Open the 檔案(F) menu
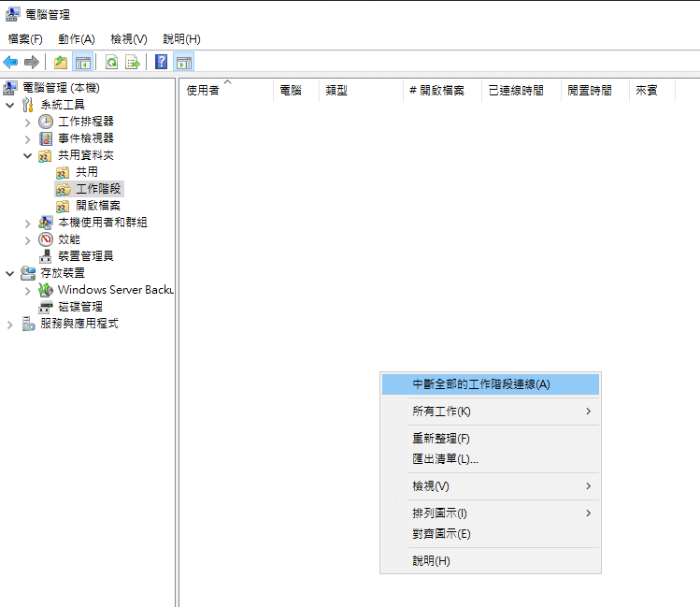 tap(25, 39)
